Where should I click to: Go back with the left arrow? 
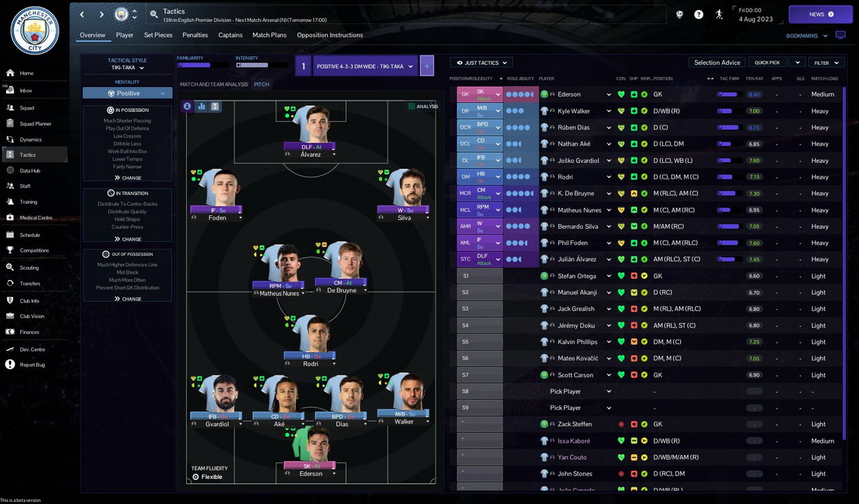coord(82,14)
